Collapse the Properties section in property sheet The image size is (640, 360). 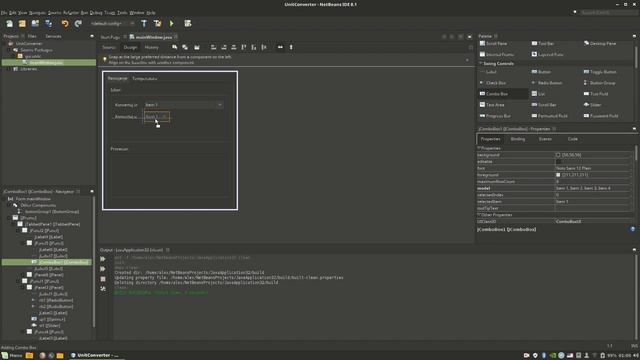479,148
